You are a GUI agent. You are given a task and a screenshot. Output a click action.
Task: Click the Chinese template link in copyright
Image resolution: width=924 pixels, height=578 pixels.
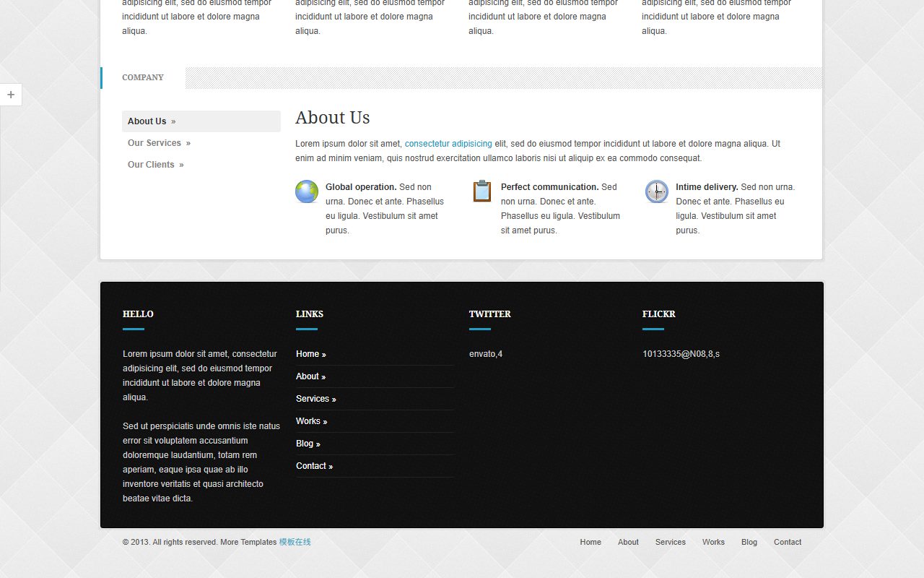click(295, 542)
